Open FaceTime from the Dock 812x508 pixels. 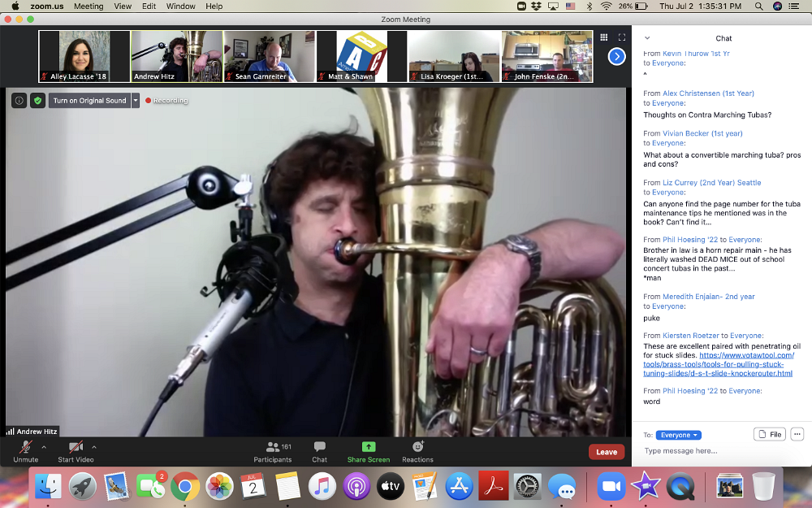[151, 487]
